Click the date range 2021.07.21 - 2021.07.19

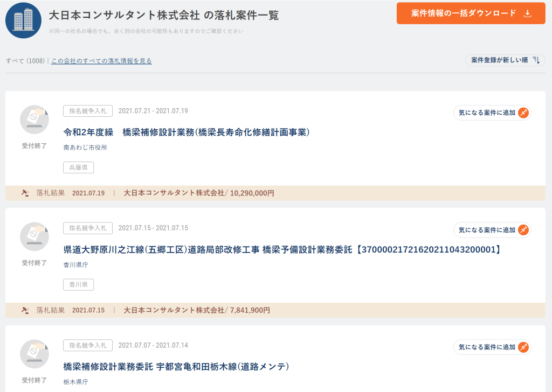[x=153, y=111]
